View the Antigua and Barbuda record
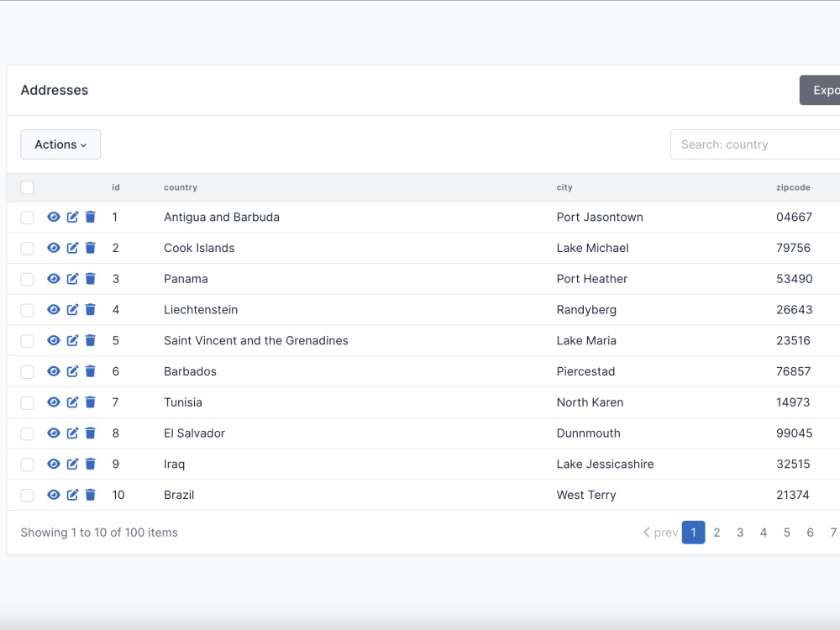The image size is (840, 630). click(54, 217)
